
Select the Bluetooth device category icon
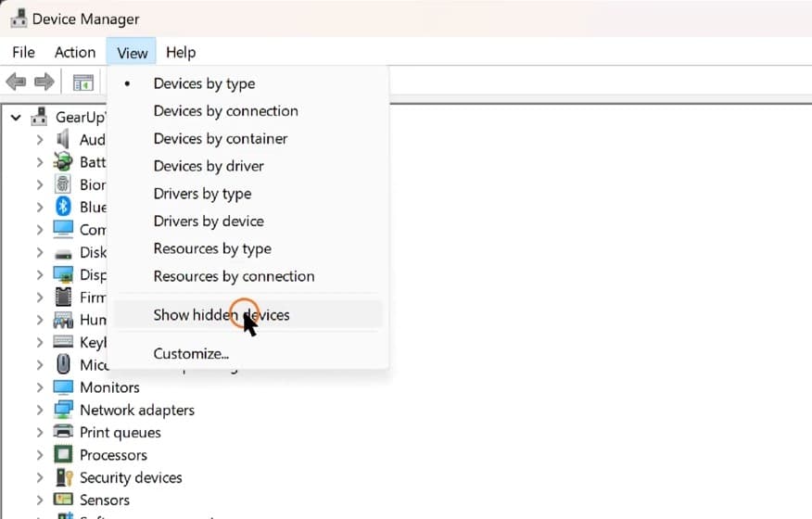63,207
